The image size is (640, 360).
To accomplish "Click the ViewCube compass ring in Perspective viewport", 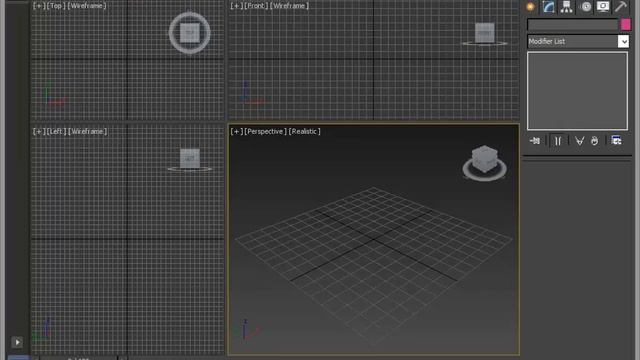I will pyautogui.click(x=484, y=176).
